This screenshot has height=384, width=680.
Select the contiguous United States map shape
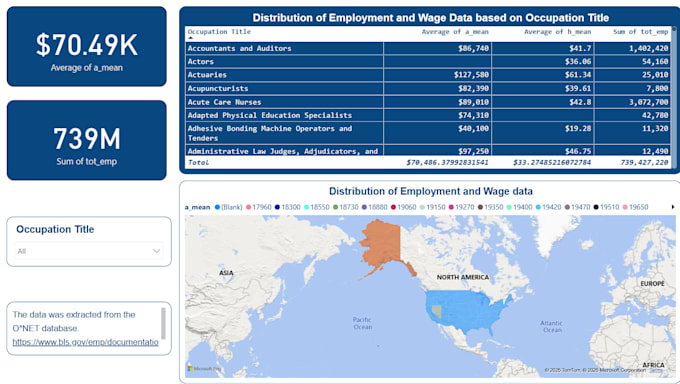pyautogui.click(x=468, y=310)
